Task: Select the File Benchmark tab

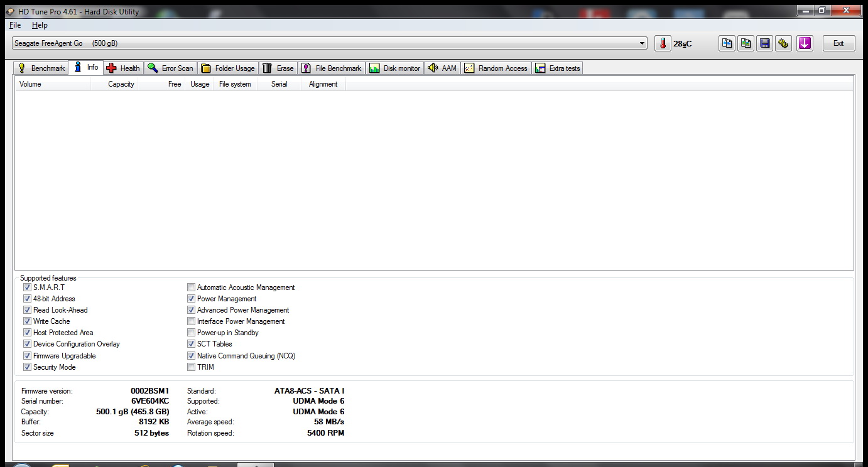Action: coord(332,68)
